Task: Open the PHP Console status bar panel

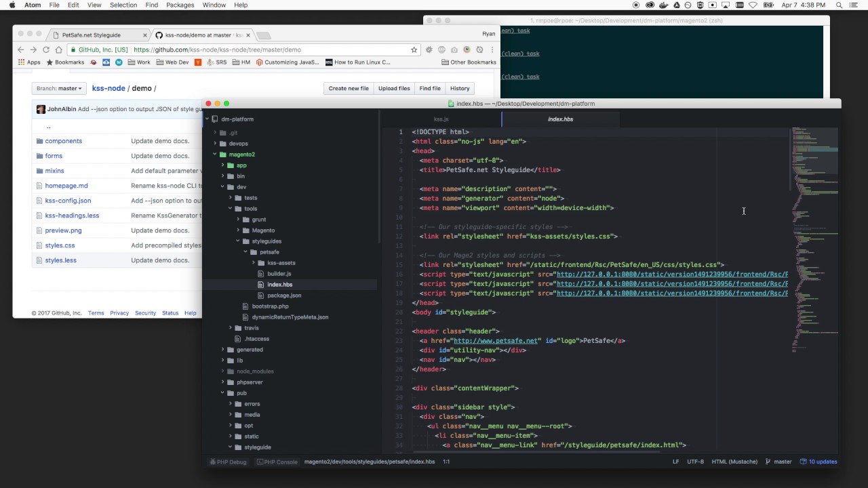Action: (x=277, y=462)
